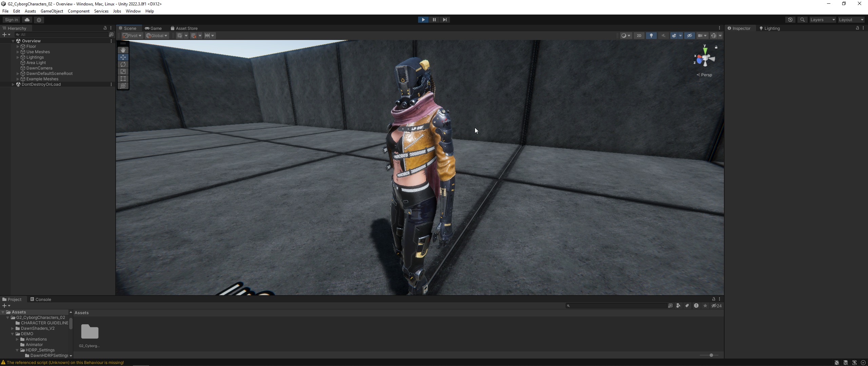The image size is (868, 366).
Task: Toggle scene lighting bulb button
Action: tap(651, 36)
